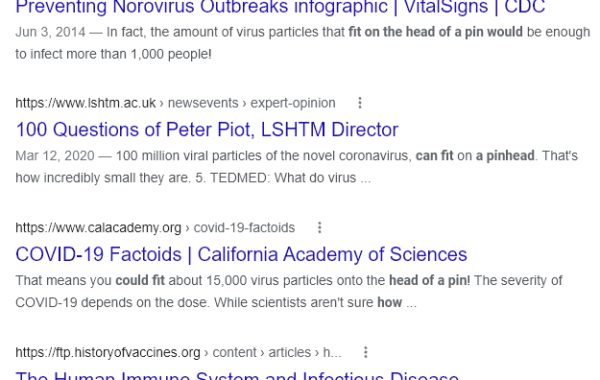Click the covid-19-factoids breadcrumb segment

[244, 228]
